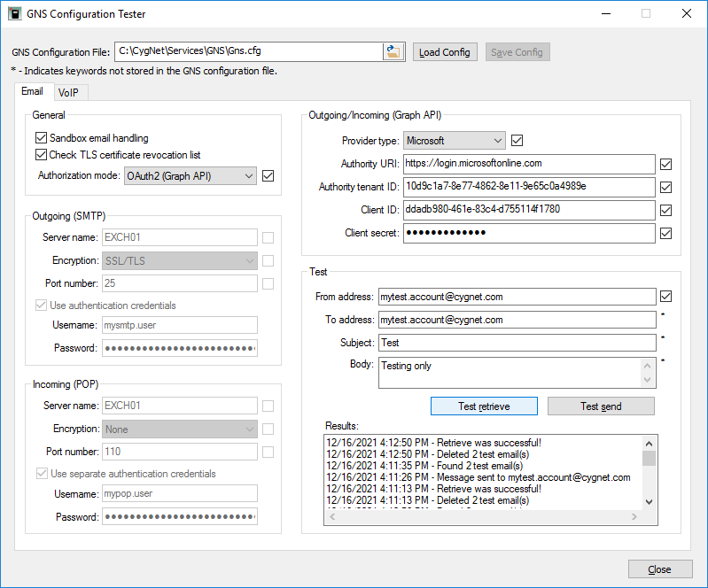Screen dimensions: 708x588
Task: Click SMTP Port number 25 field
Action: (x=180, y=283)
